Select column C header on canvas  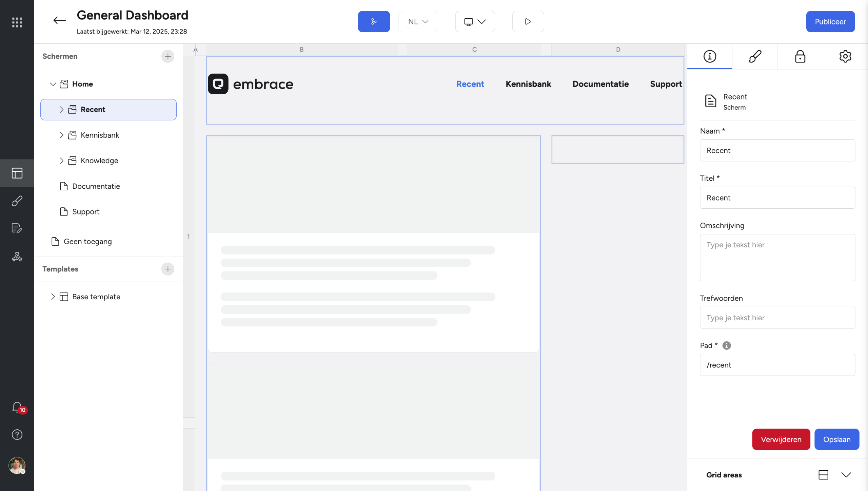click(474, 50)
